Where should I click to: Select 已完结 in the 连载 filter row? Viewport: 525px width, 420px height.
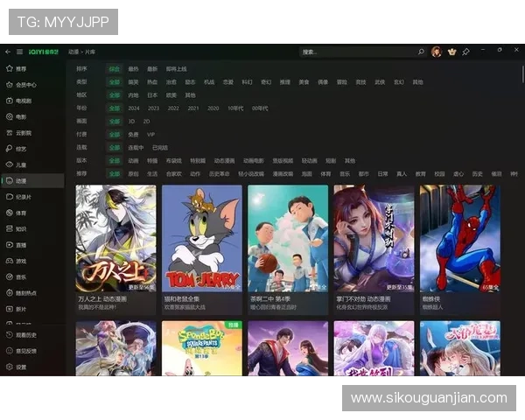(159, 148)
